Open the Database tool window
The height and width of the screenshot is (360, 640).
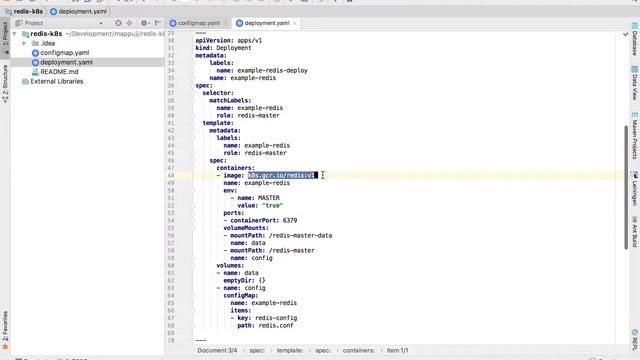(x=635, y=40)
